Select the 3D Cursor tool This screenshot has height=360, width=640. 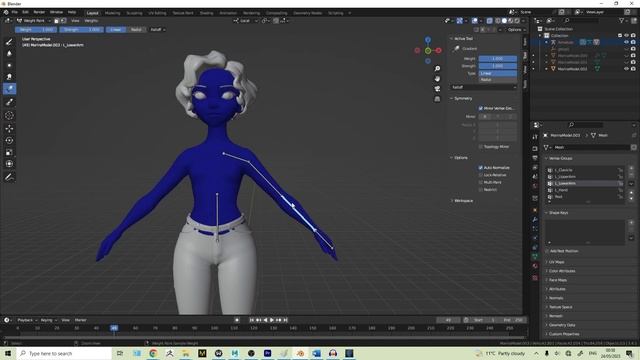[9, 116]
